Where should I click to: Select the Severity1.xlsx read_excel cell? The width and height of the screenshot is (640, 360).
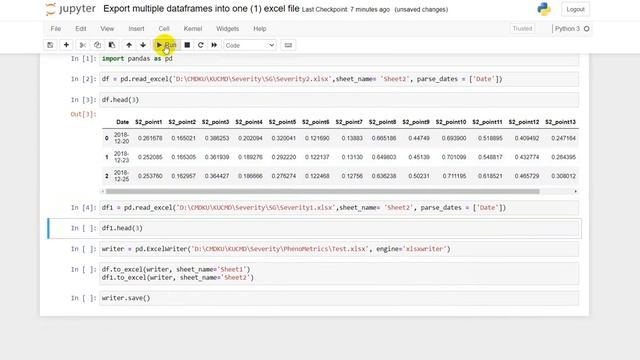point(339,208)
